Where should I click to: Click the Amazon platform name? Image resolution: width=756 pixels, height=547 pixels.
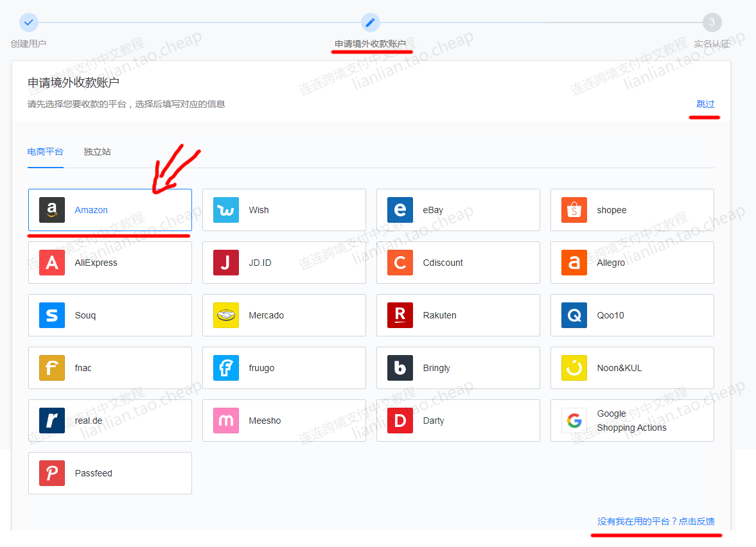pyautogui.click(x=91, y=210)
